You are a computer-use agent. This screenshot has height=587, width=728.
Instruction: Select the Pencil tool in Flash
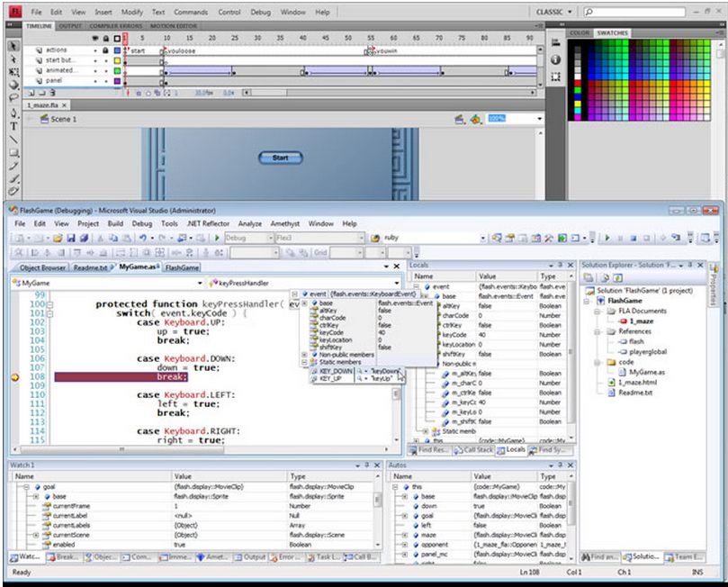pos(13,166)
